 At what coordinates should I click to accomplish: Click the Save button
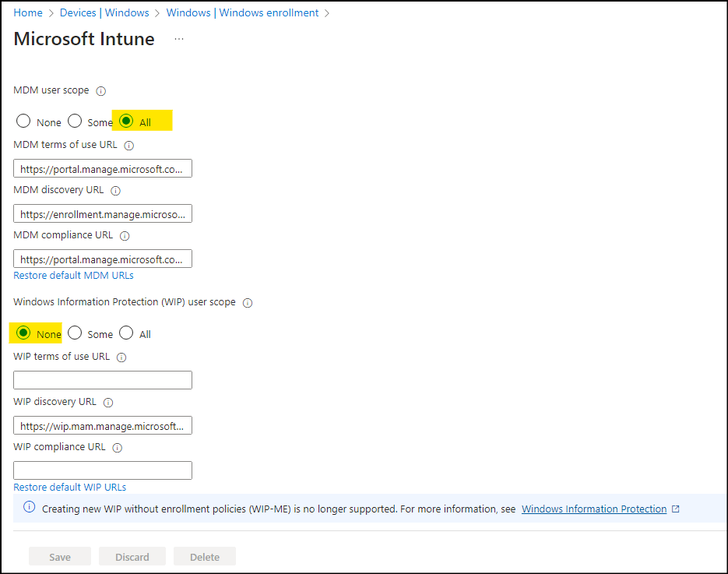pyautogui.click(x=60, y=556)
